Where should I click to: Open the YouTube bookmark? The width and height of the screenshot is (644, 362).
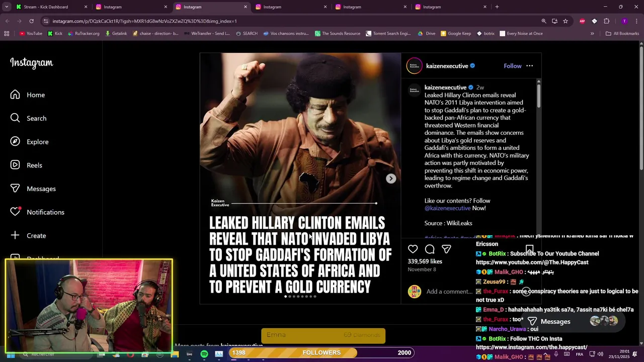tap(31, 34)
